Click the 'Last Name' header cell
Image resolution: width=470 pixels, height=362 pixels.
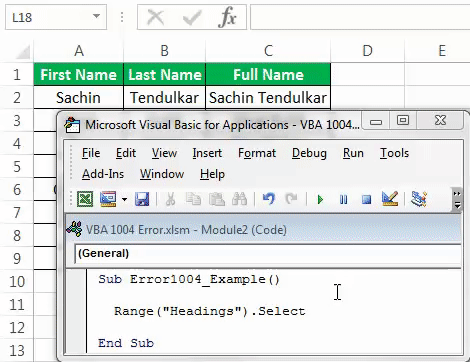[165, 74]
